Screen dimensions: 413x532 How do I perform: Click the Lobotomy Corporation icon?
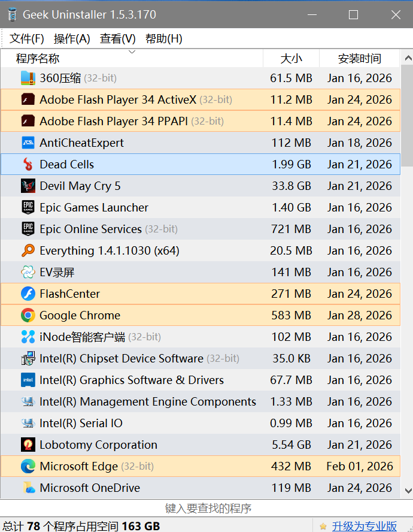coord(28,445)
